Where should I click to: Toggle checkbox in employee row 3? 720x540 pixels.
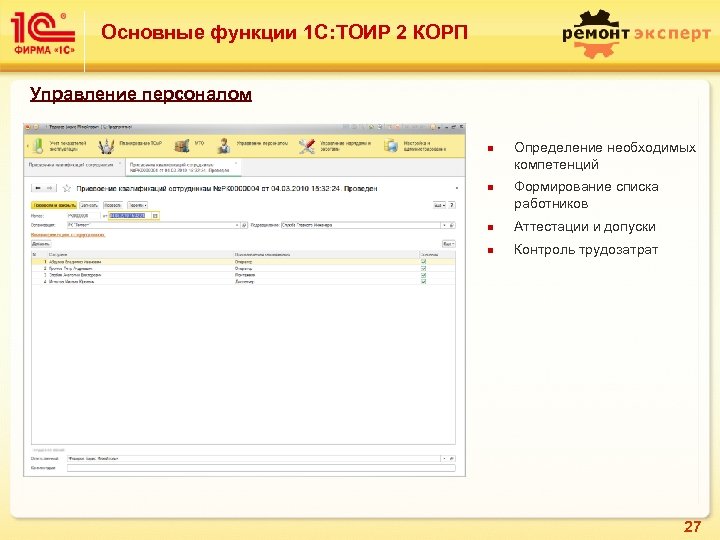pos(423,275)
